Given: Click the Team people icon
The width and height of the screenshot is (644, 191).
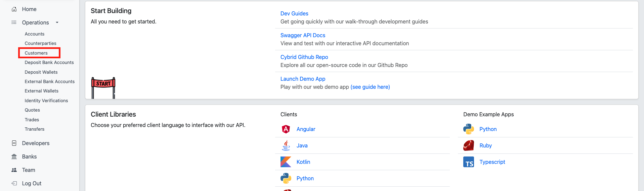Looking at the screenshot, I should pos(14,170).
